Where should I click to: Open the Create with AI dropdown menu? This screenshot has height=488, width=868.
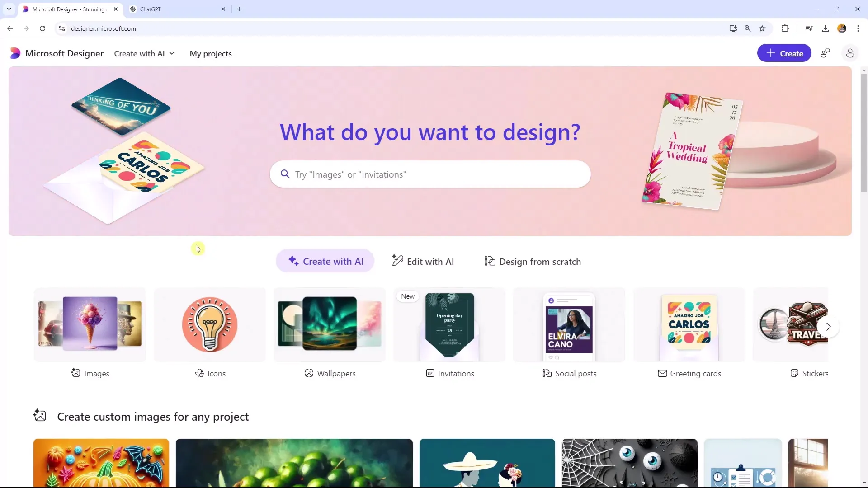point(145,53)
